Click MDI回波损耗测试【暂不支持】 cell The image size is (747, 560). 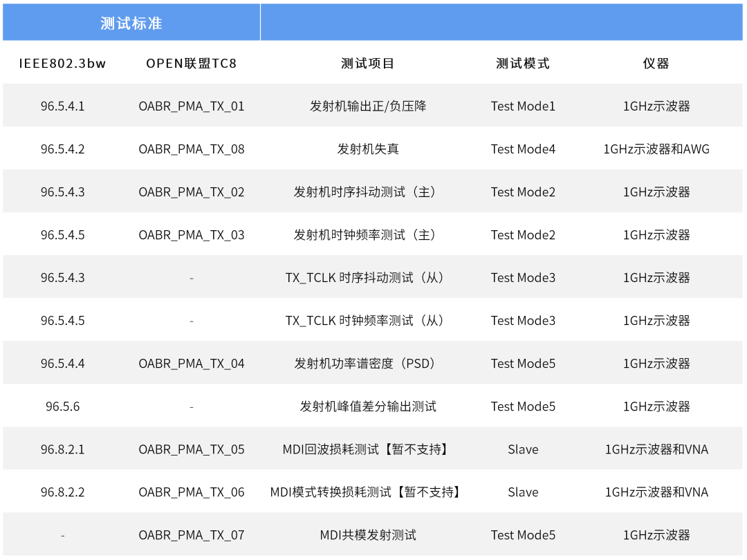(x=366, y=449)
